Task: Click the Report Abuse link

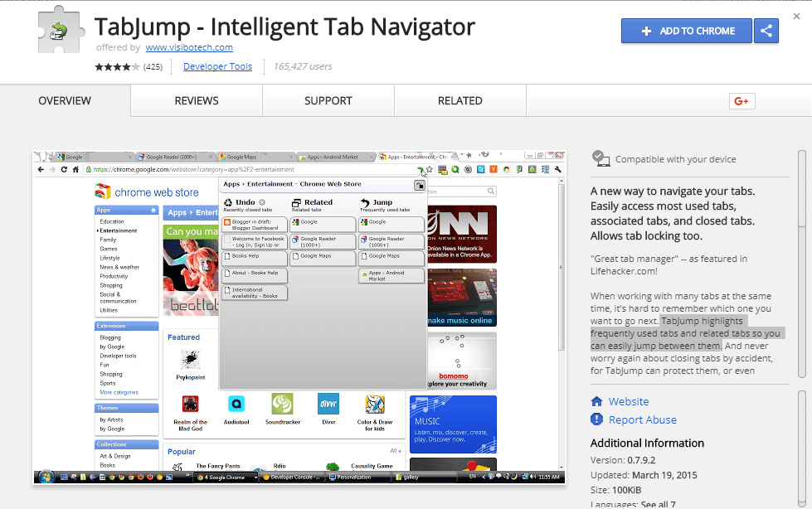Action: [643, 420]
